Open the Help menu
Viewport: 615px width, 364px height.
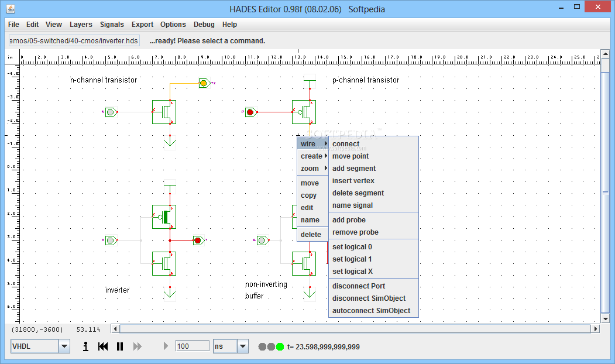[x=229, y=25]
